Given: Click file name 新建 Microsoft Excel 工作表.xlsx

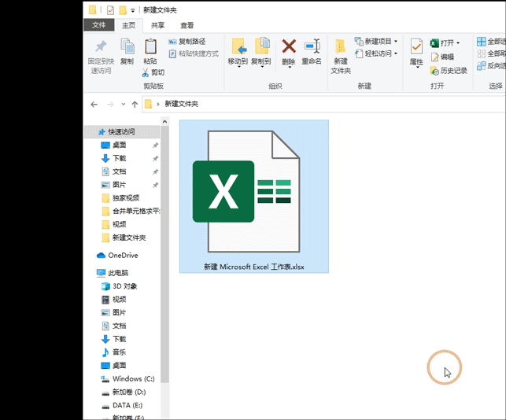Looking at the screenshot, I should click(254, 267).
